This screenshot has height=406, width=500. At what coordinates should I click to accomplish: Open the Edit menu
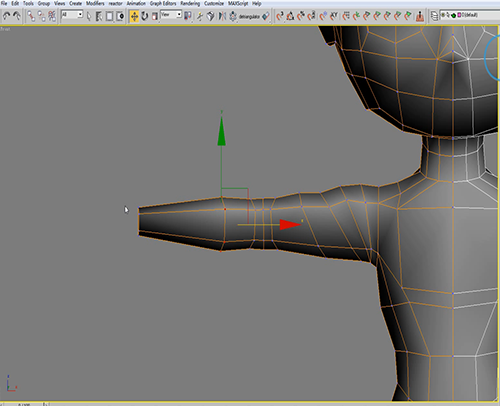15,3
